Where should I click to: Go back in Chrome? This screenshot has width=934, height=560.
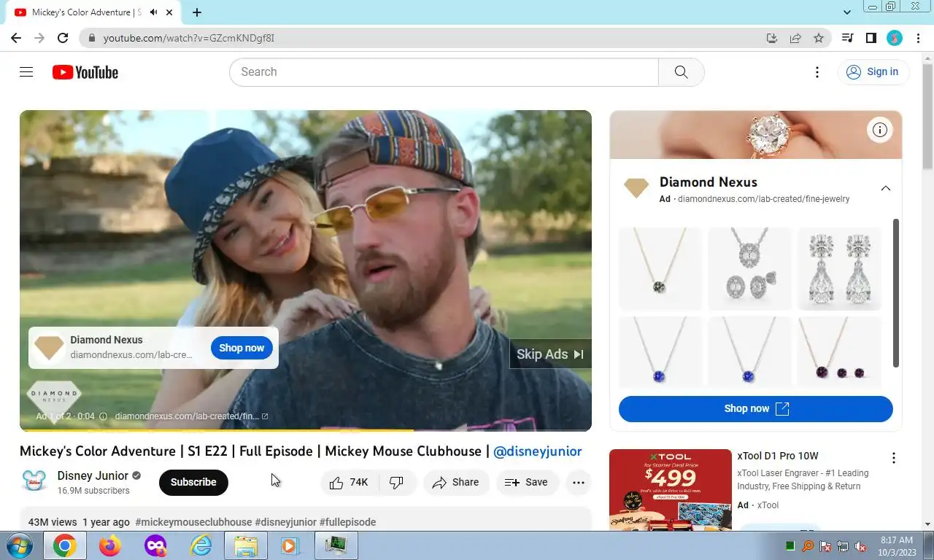(x=16, y=38)
